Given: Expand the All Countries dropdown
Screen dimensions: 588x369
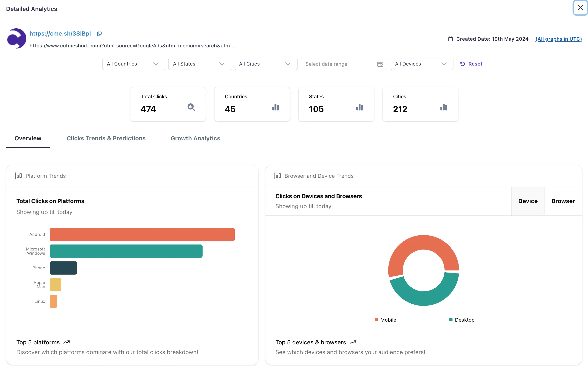Looking at the screenshot, I should 133,64.
